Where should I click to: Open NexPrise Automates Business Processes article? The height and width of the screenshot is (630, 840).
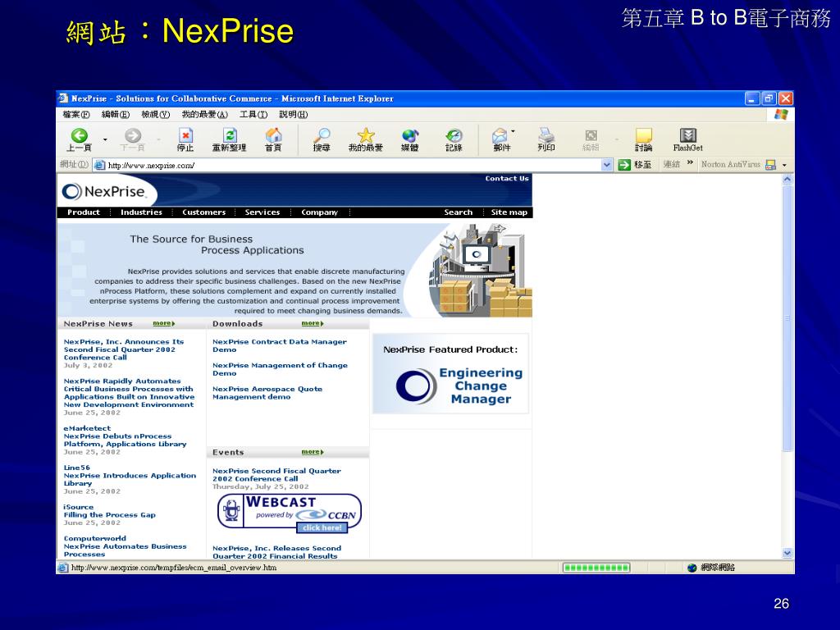[126, 550]
